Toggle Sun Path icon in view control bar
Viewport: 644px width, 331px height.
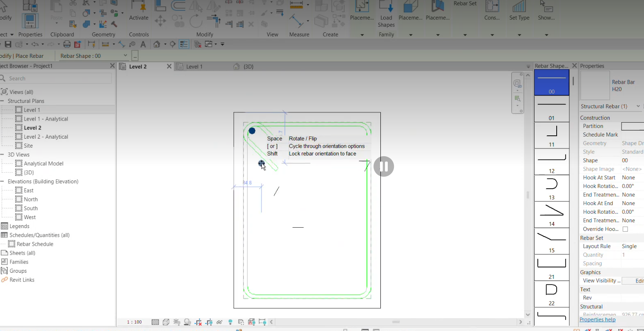tap(177, 322)
